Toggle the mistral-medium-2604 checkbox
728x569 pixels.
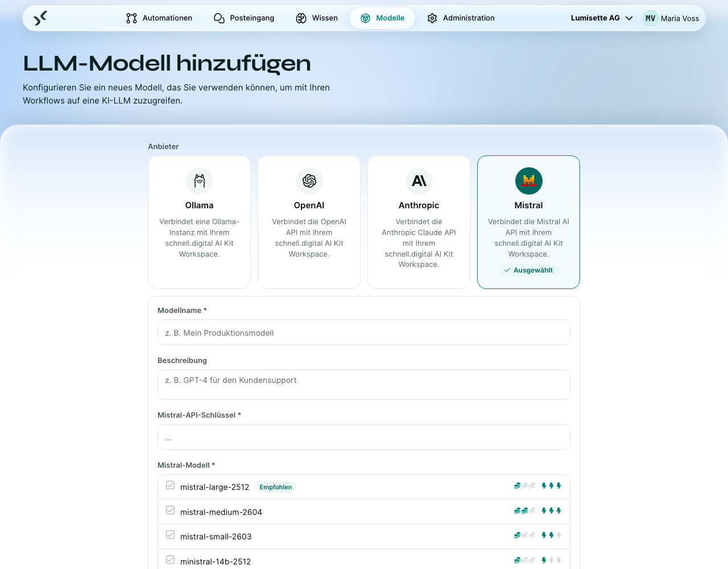pos(170,510)
